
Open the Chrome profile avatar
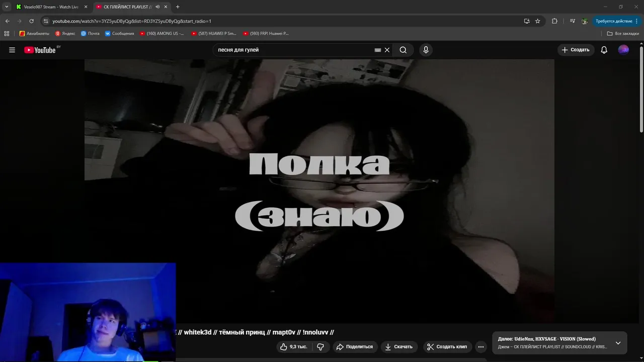585,21
